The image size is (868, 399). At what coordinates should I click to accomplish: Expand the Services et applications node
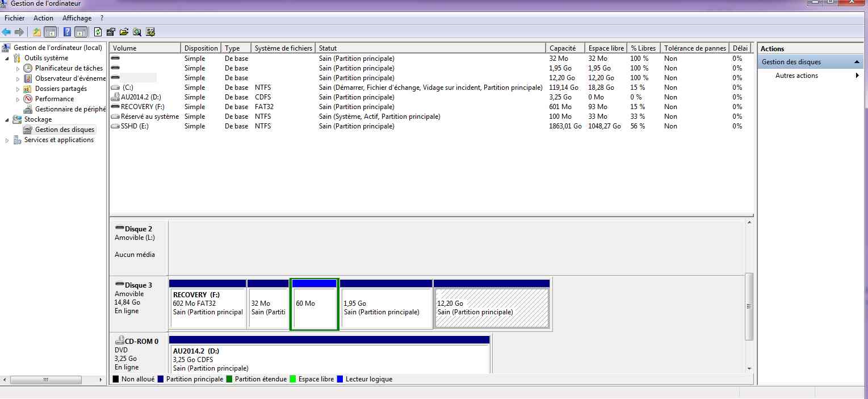pyautogui.click(x=7, y=140)
